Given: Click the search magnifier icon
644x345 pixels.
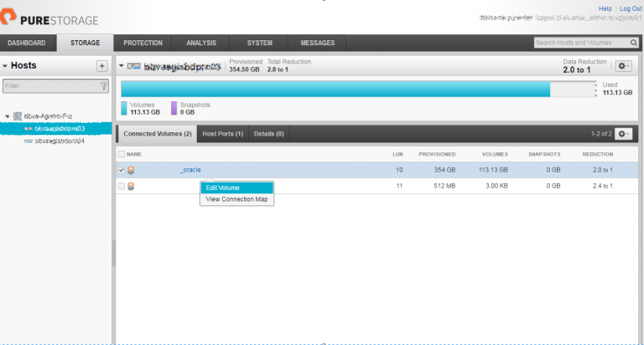Looking at the screenshot, I should 633,43.
